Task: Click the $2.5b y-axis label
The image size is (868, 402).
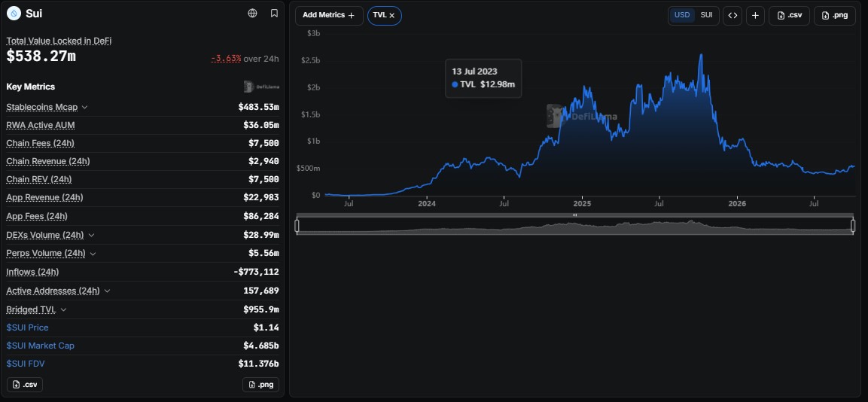Action: (x=311, y=60)
